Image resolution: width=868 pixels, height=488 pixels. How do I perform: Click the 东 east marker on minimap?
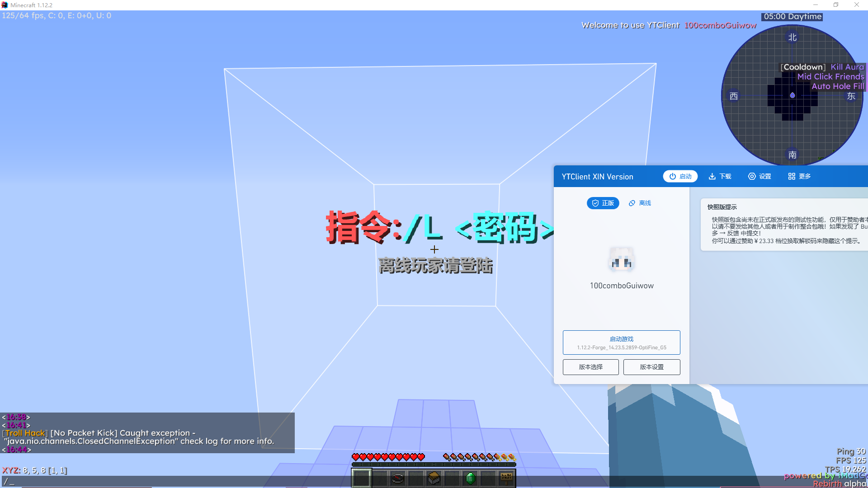(x=851, y=96)
